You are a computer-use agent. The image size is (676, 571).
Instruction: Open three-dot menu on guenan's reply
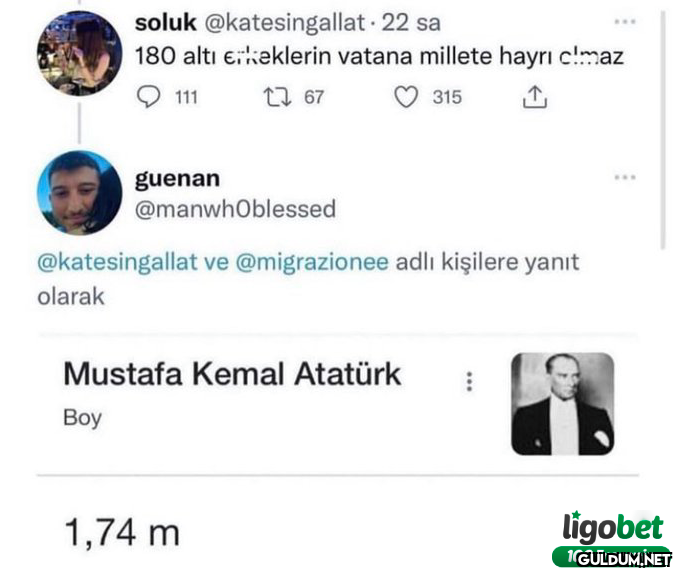[x=625, y=177]
